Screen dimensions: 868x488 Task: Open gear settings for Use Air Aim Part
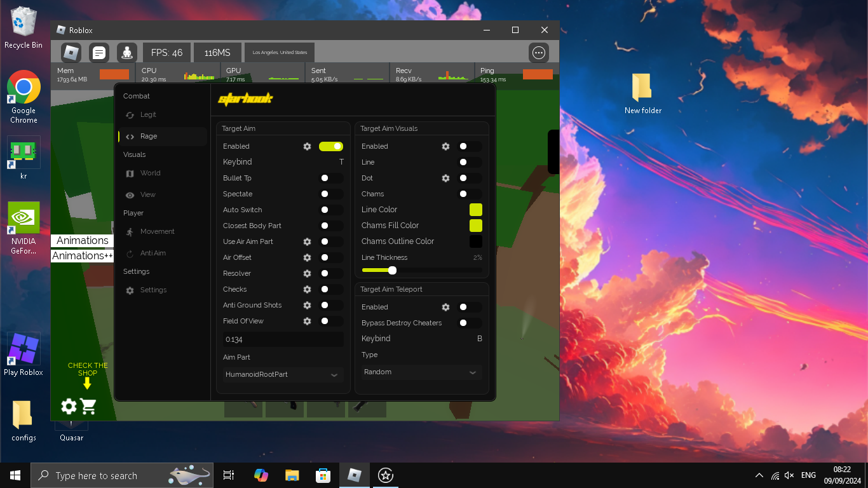click(x=307, y=241)
